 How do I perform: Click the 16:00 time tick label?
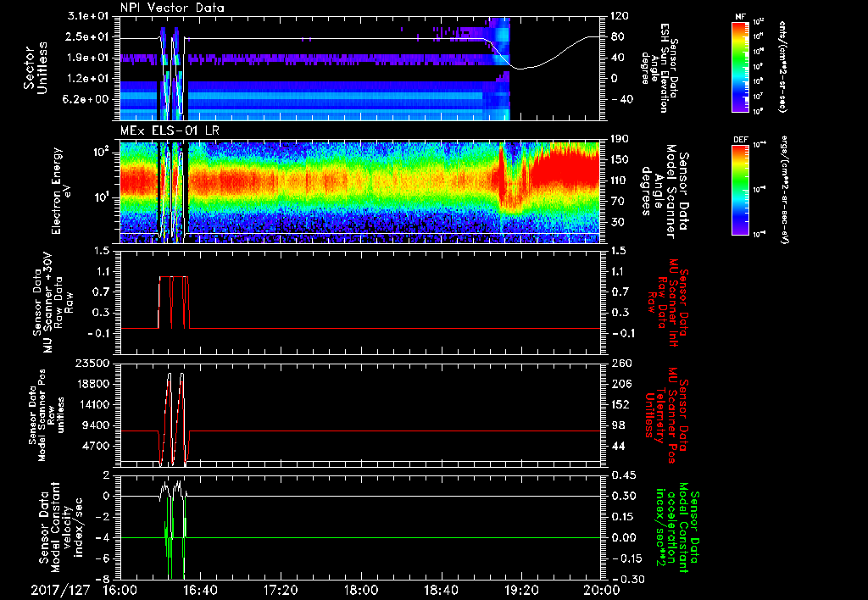[120, 590]
